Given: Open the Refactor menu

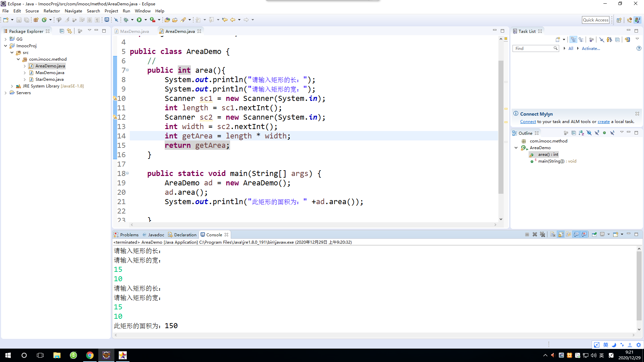Looking at the screenshot, I should [x=52, y=11].
